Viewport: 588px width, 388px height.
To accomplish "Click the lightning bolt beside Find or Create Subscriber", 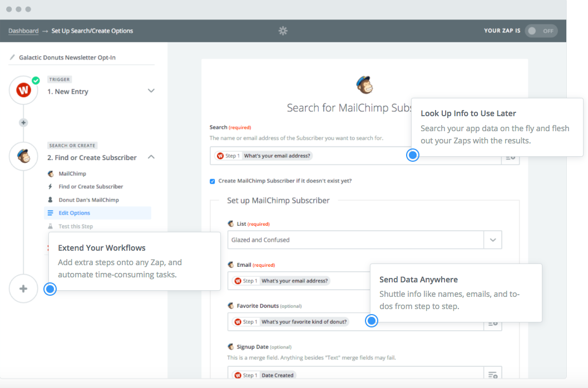I will pyautogui.click(x=51, y=186).
